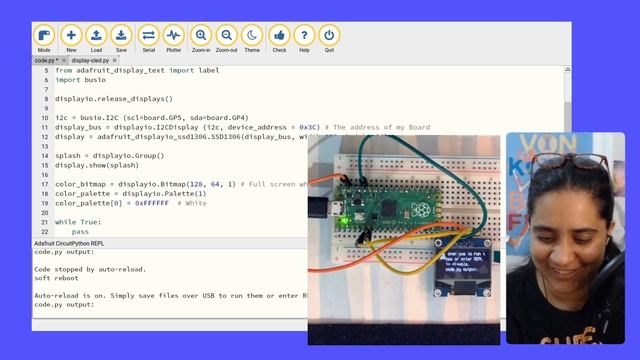This screenshot has height=360, width=640.
Task: Zoom in the editor text
Action: [201, 39]
